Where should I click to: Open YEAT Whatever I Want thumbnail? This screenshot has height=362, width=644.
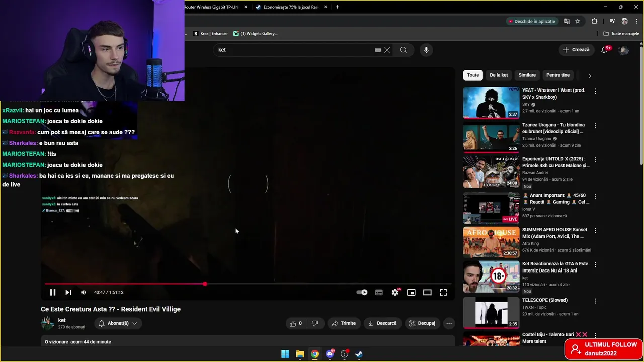click(491, 103)
